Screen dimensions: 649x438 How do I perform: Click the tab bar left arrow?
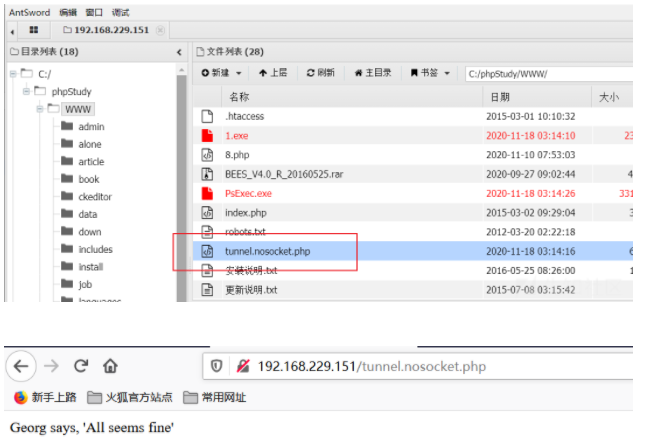(12, 31)
